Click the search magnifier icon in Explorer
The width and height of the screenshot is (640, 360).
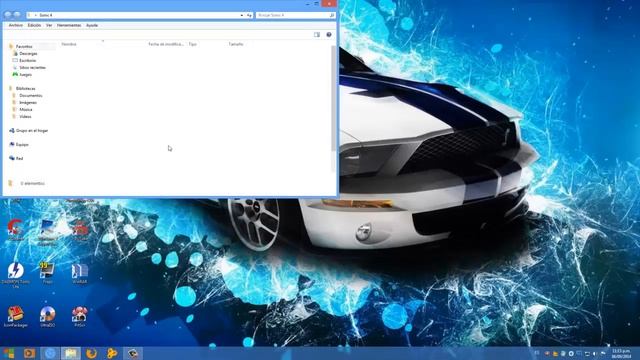pos(331,15)
